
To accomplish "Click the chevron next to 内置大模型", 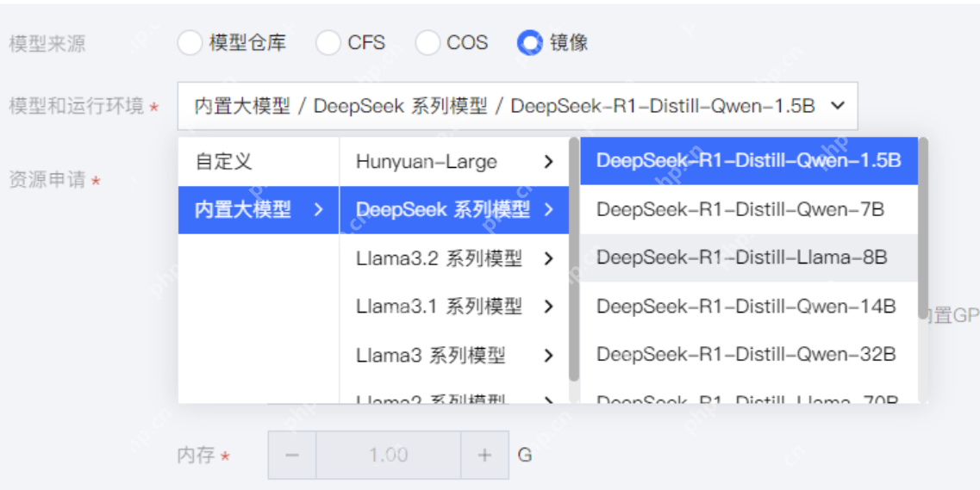I will coord(318,210).
